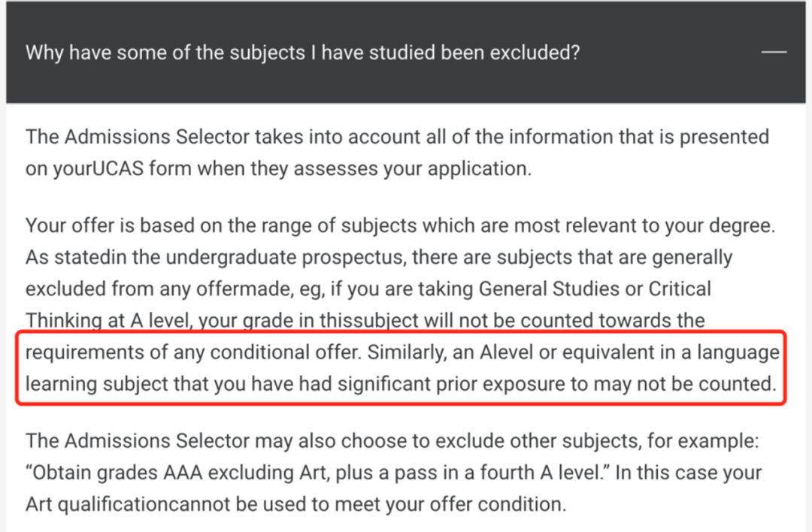Select 'The Admissions Selector takes into account' sentence start

211,138
